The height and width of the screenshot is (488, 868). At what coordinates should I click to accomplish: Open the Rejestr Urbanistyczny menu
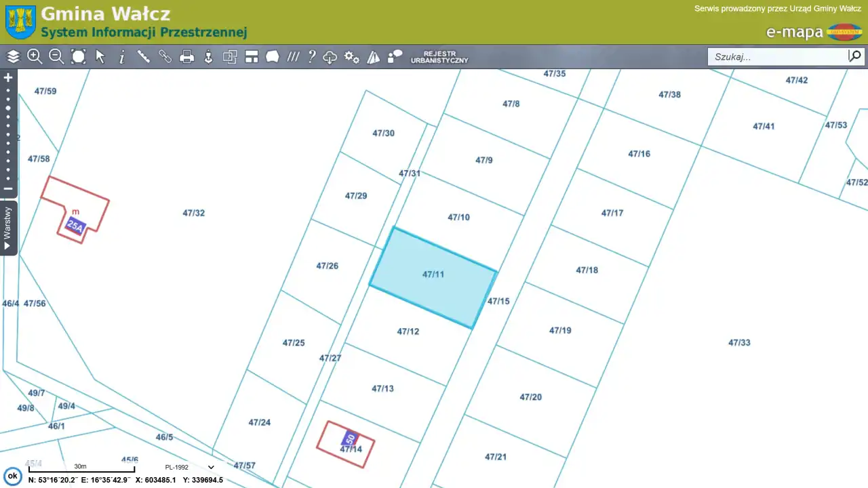439,57
